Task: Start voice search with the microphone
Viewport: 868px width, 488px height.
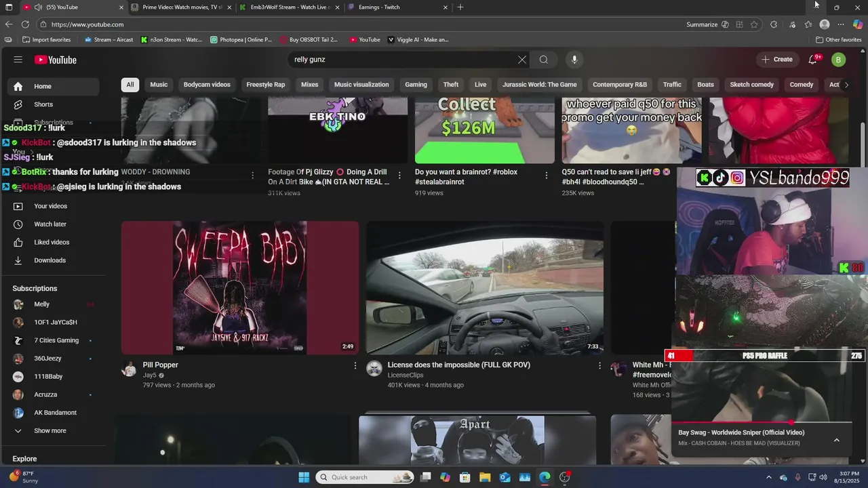Action: [x=574, y=60]
